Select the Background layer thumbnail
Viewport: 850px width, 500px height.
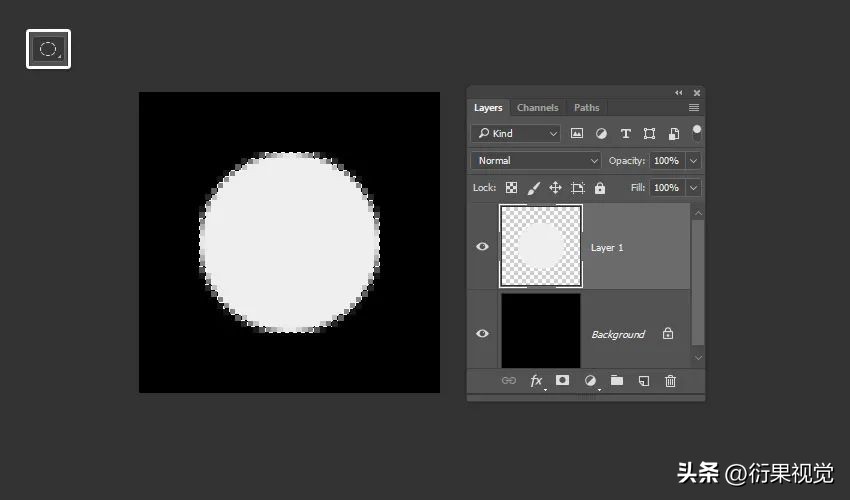(540, 331)
